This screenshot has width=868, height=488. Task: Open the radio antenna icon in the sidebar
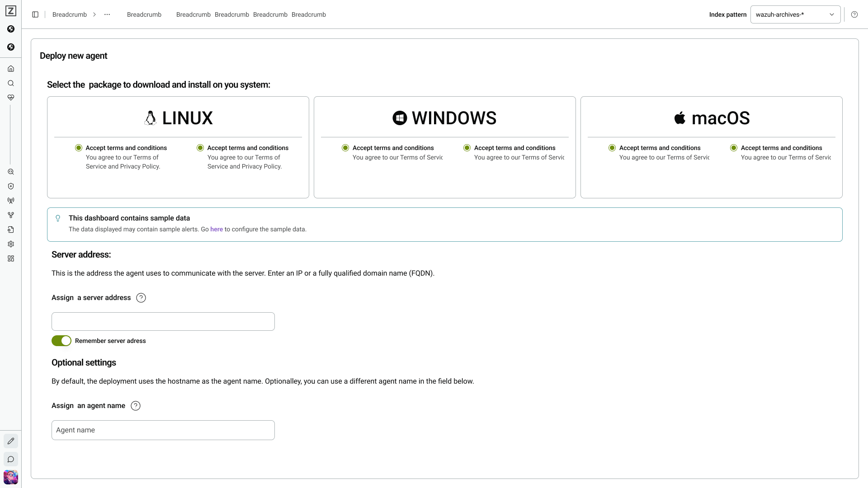(11, 201)
